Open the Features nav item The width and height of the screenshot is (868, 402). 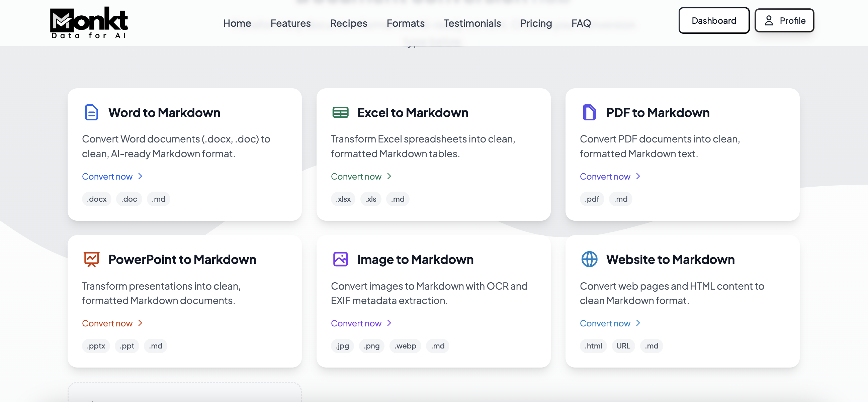point(290,23)
